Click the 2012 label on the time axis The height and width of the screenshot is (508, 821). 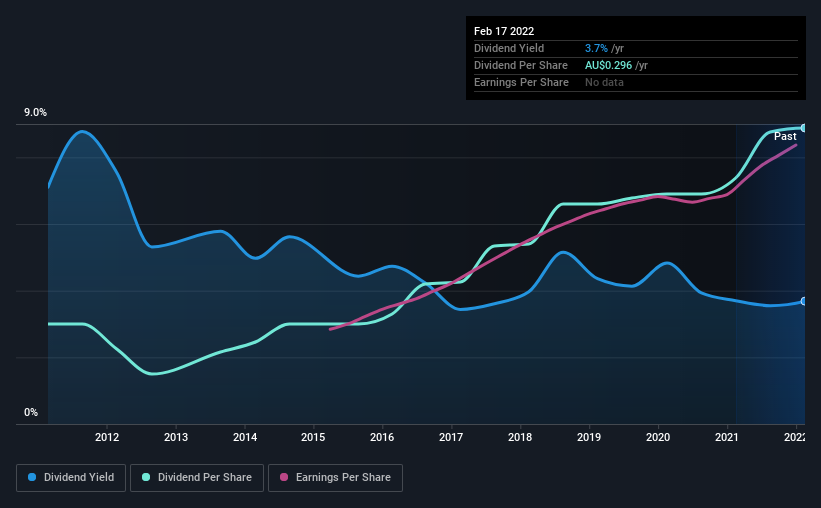107,437
